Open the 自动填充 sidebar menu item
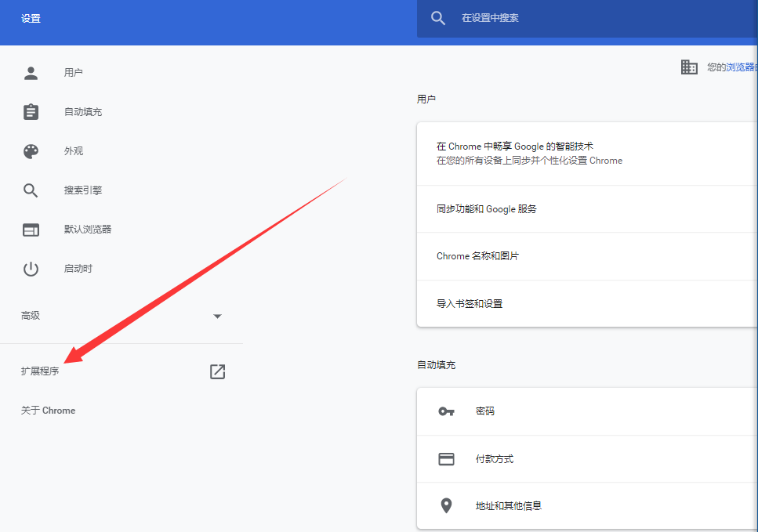The image size is (758, 532). click(x=83, y=112)
